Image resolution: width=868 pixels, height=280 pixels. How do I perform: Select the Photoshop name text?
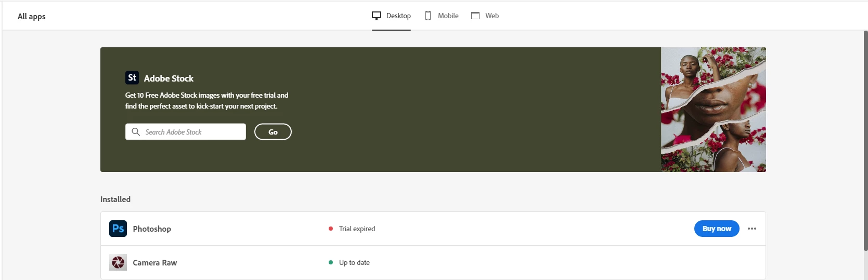(x=152, y=229)
